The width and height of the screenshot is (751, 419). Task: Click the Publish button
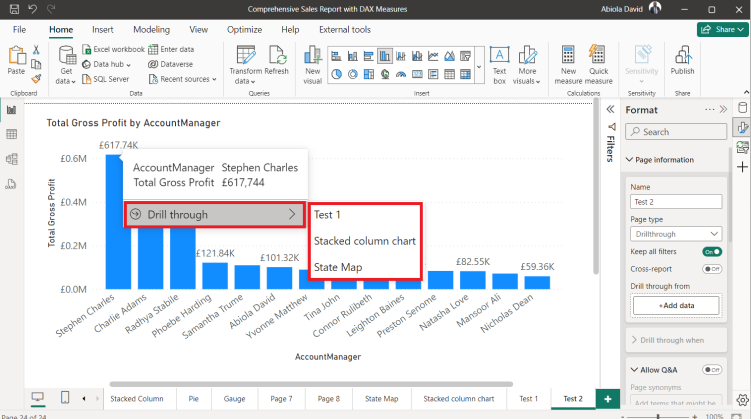click(x=683, y=60)
